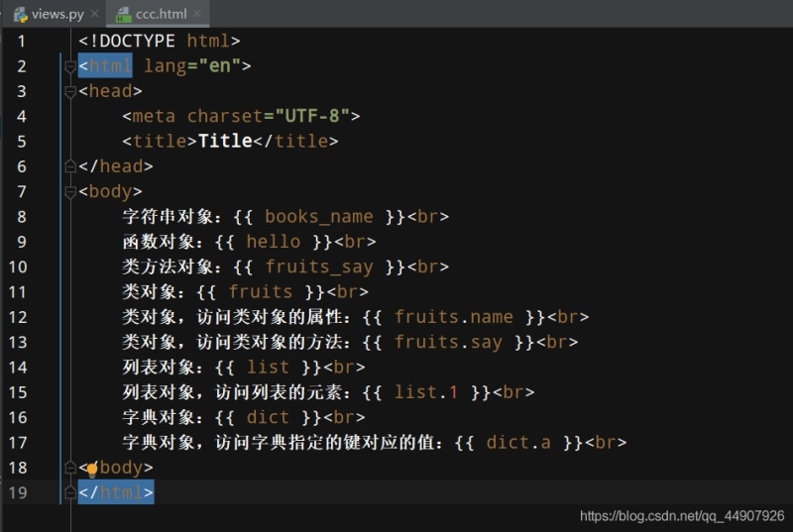This screenshot has height=532, width=793.
Task: Click the meta tag name on line 4
Action: click(x=154, y=116)
